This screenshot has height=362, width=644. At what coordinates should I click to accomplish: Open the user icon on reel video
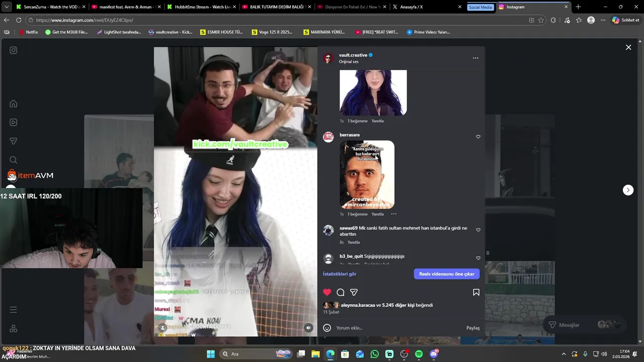[x=163, y=327]
